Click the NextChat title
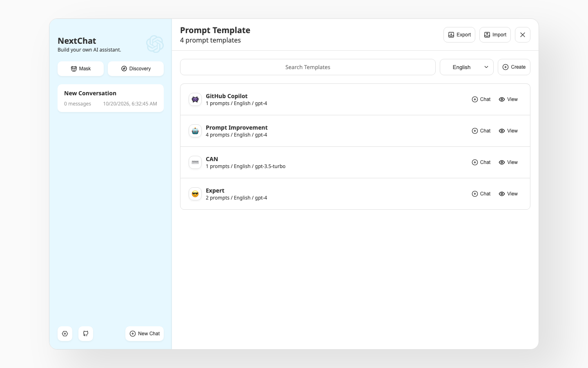This screenshot has width=588, height=368. (x=77, y=41)
